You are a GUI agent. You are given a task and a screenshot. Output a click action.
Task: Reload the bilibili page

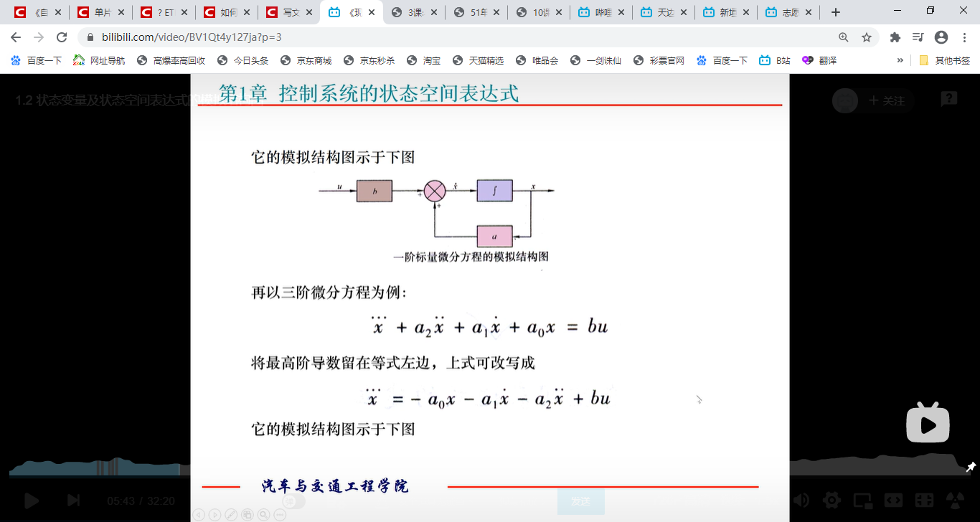(62, 37)
